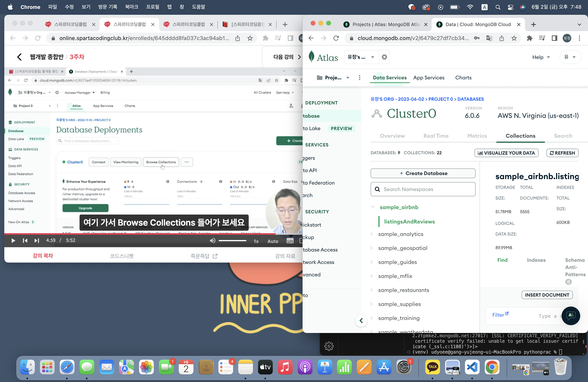Open a new tab in MongoDB window
This screenshot has width=588, height=382.
(x=533, y=25)
